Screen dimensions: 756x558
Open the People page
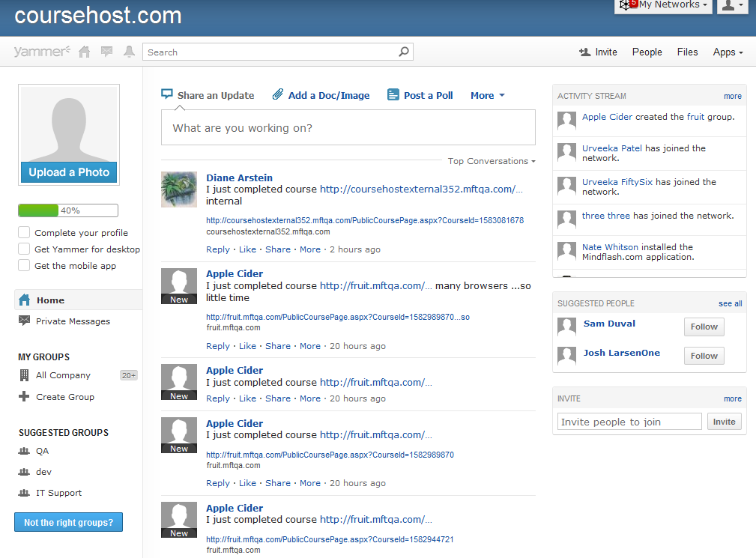pyautogui.click(x=647, y=52)
